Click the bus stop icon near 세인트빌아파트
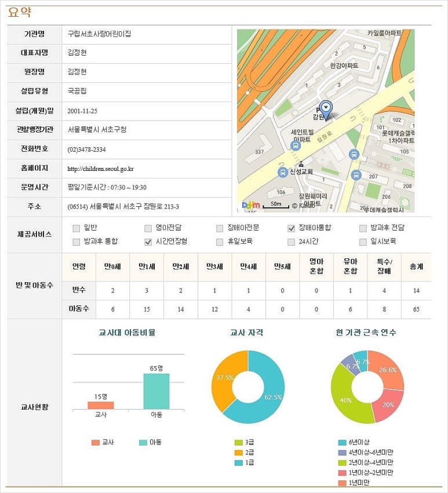Screen dimensions: 448x493 (296, 145)
